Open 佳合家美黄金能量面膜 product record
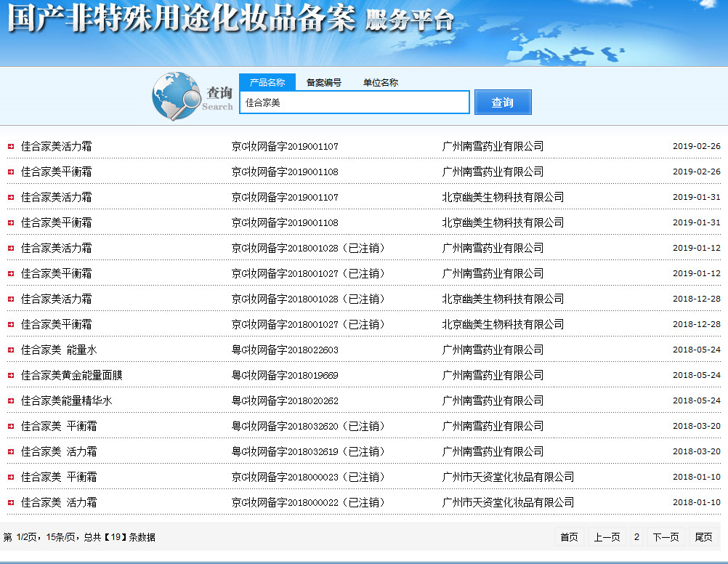 point(72,376)
